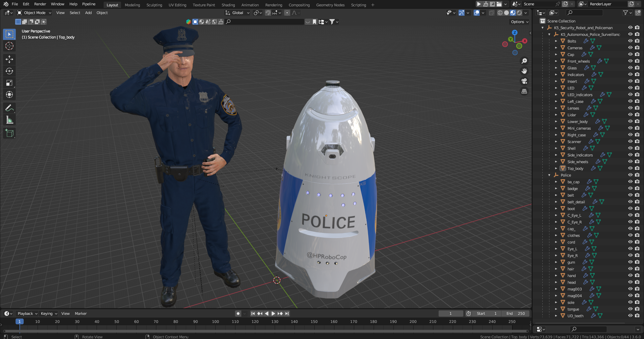Screen dimensions: 644x339
Task: Open the Render menu
Action: (40, 4)
